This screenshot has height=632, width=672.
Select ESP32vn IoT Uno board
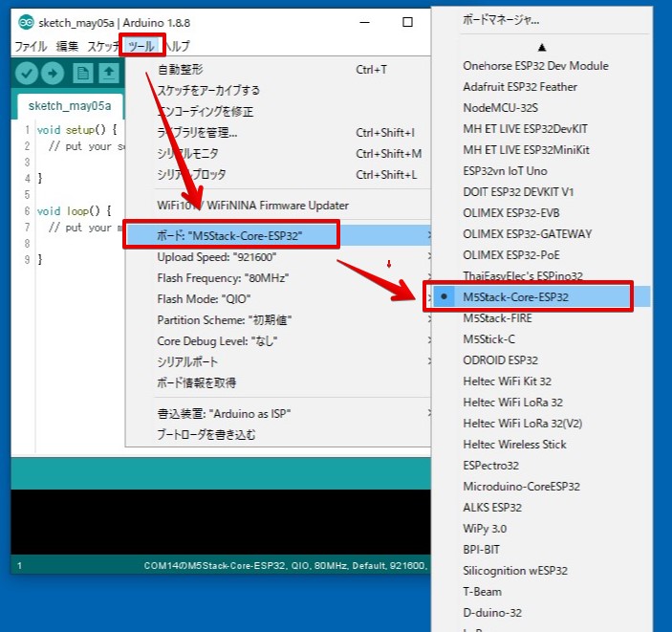click(x=542, y=171)
